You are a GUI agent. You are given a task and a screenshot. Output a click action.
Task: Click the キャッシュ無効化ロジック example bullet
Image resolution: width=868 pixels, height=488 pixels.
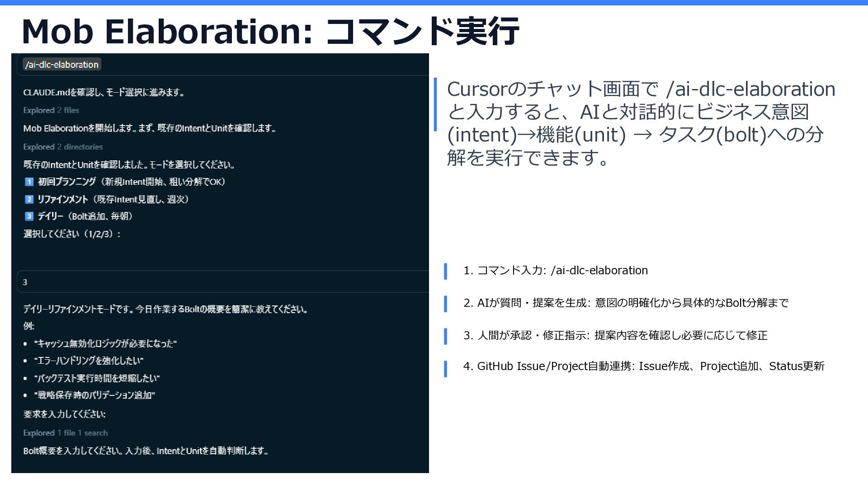[105, 344]
